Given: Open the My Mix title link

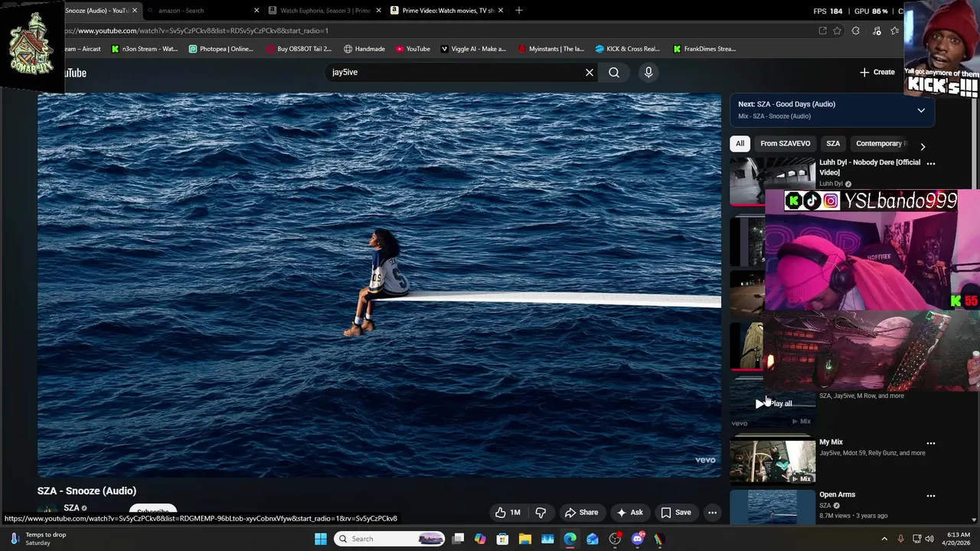Looking at the screenshot, I should 831,442.
